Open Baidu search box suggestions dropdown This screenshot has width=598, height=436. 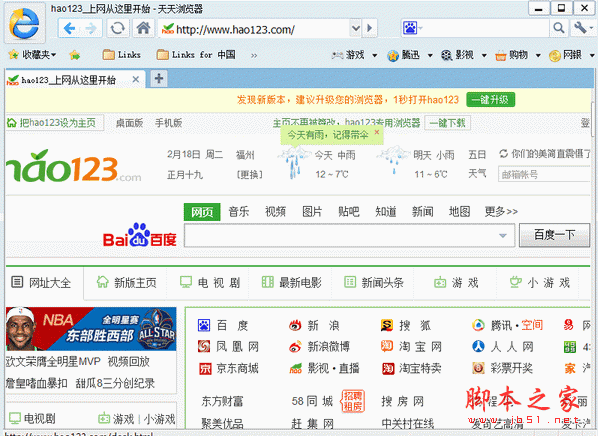coord(503,235)
